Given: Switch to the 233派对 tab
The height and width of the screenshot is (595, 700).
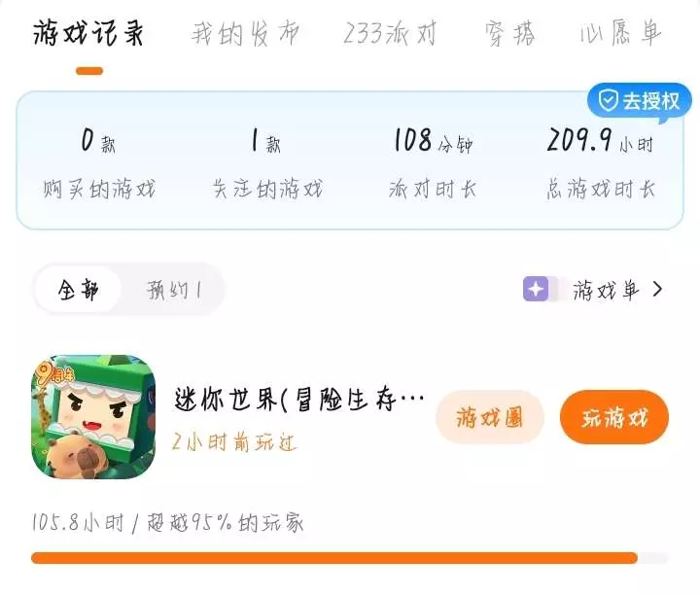Looking at the screenshot, I should point(390,33).
